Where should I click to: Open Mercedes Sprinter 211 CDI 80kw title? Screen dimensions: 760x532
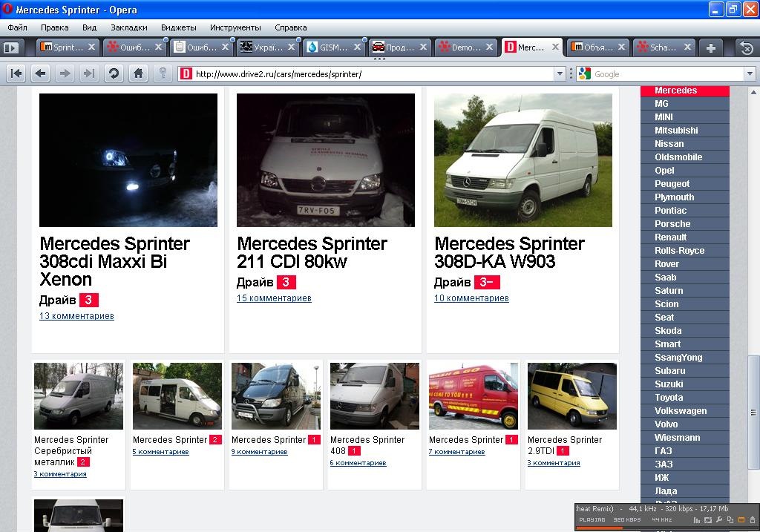click(312, 252)
